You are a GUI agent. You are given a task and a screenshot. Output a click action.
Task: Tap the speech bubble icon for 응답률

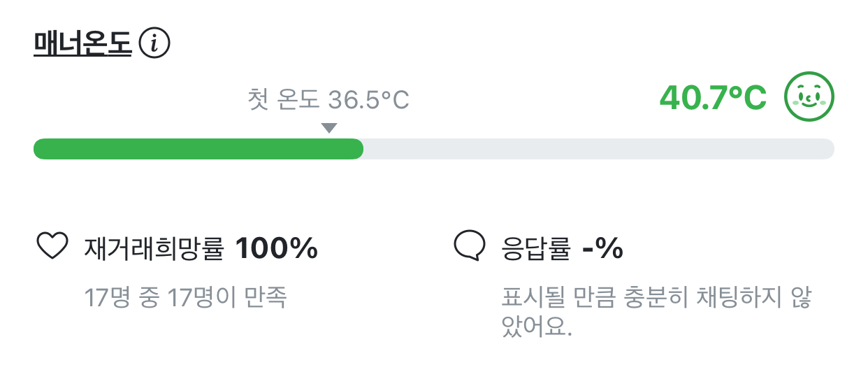[470, 247]
